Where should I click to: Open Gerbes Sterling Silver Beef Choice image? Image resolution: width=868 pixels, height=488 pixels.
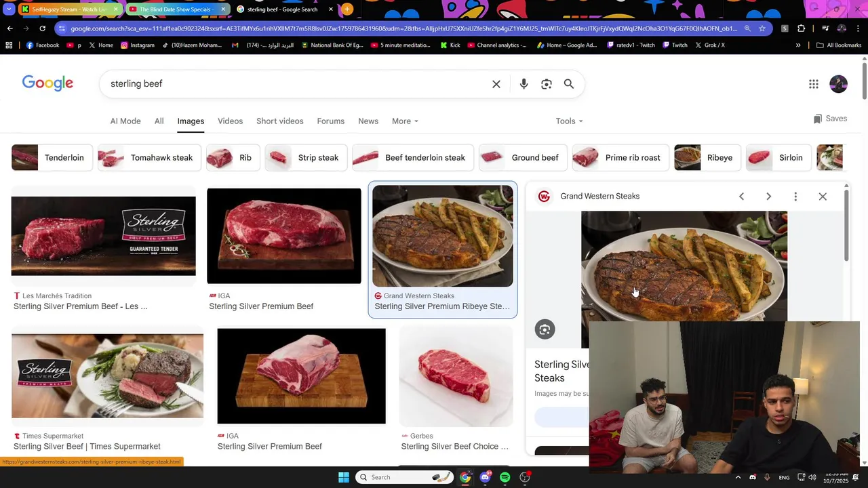(456, 376)
